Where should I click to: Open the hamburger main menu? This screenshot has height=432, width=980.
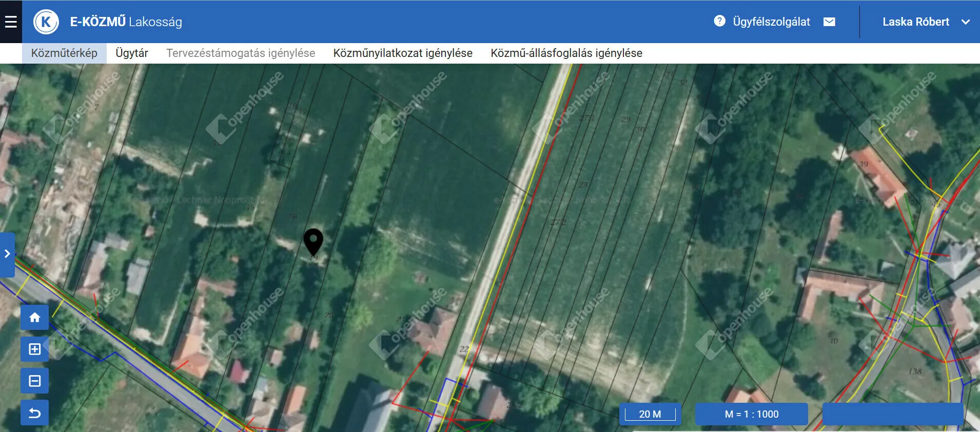tap(11, 22)
